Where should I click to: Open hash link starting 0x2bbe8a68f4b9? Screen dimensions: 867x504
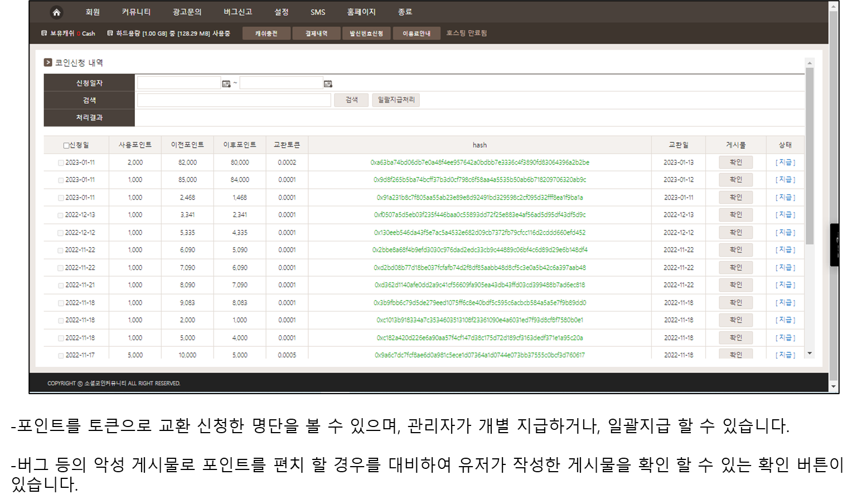(479, 250)
